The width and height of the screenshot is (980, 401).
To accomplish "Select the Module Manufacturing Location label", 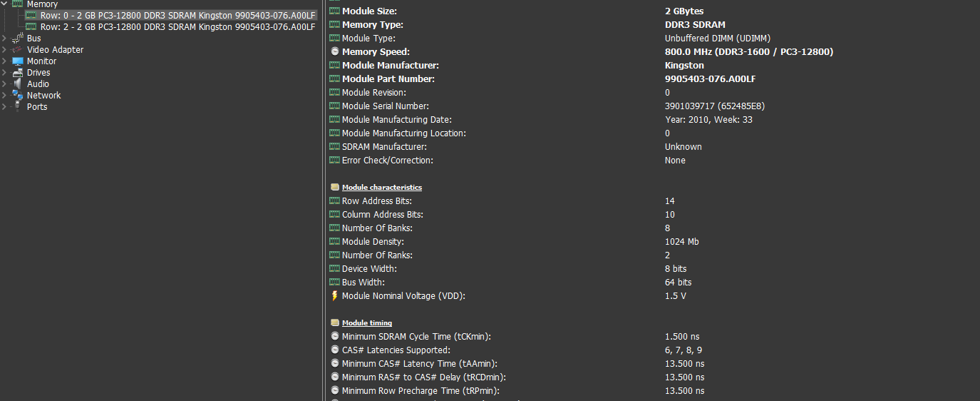I will 404,133.
